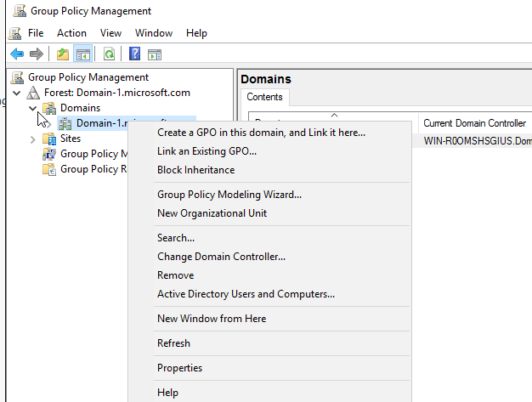Select Refresh in the context menu
Screen dimensions: 532x402
click(x=270, y=343)
